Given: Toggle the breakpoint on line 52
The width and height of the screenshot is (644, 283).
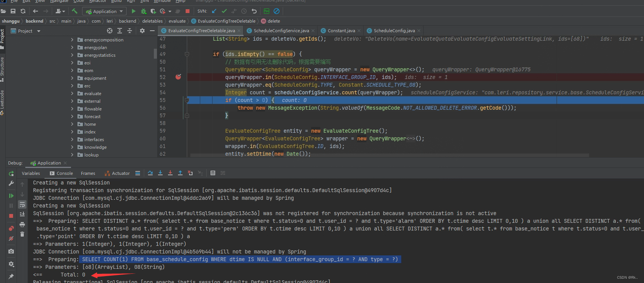Looking at the screenshot, I should (x=178, y=77).
